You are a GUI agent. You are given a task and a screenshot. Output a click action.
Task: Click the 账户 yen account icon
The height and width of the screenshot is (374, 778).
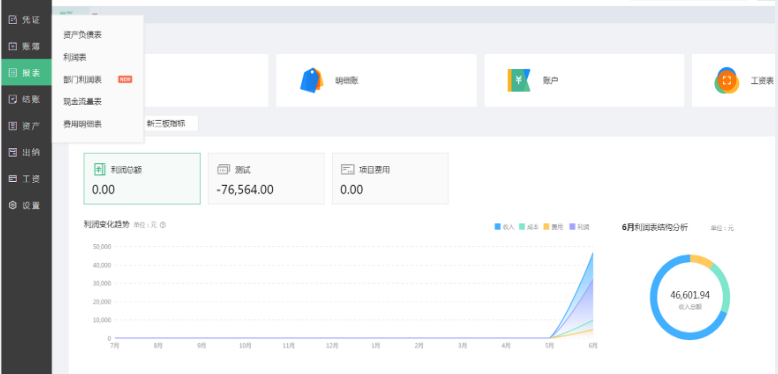[519, 80]
